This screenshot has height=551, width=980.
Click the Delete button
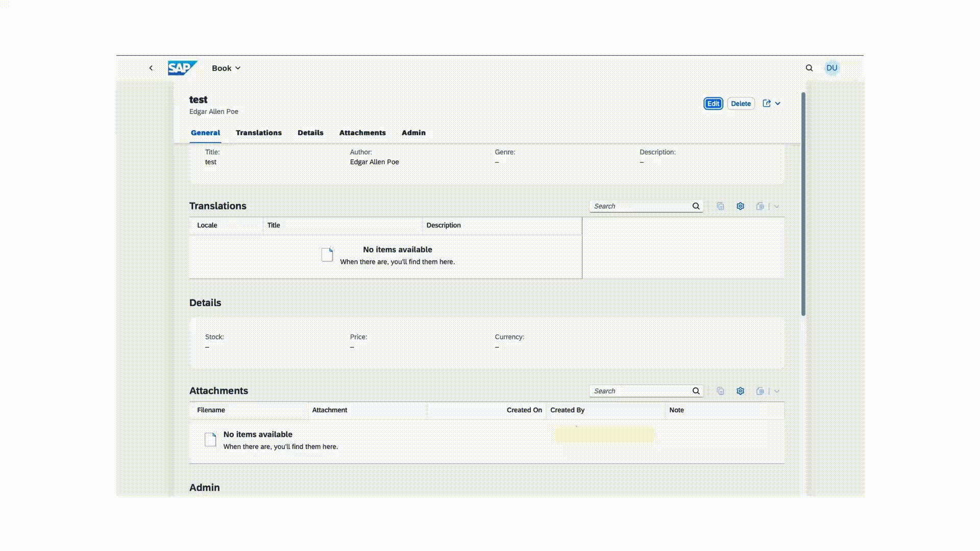tap(741, 104)
